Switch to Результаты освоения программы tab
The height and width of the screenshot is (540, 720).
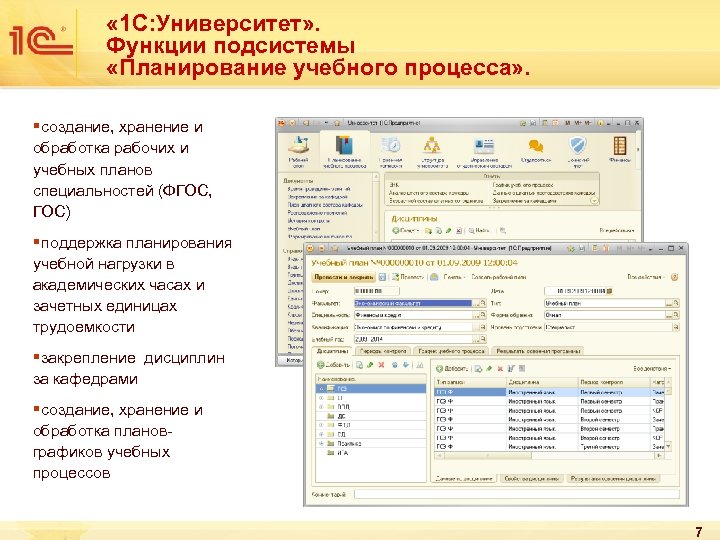click(x=538, y=351)
